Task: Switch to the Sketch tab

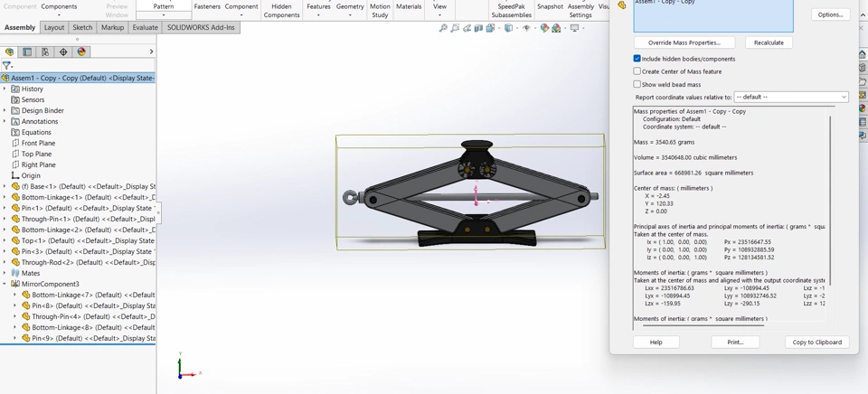Action: 82,27
